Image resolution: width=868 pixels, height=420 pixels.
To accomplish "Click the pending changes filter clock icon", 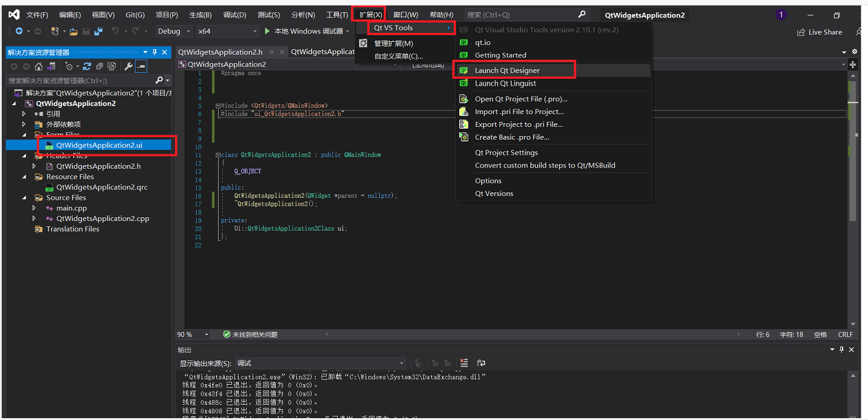I will [x=69, y=66].
